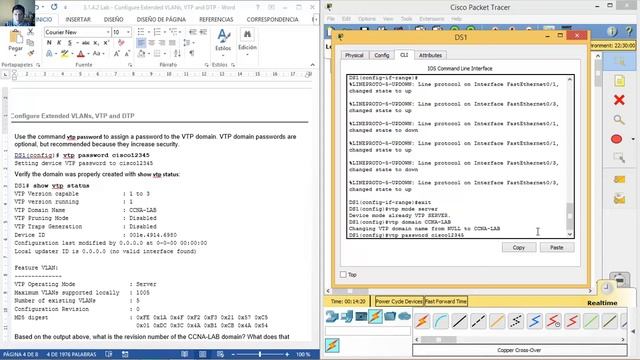Select the Connections lightning category icon
The height and width of the screenshot is (360, 640).
(376, 316)
